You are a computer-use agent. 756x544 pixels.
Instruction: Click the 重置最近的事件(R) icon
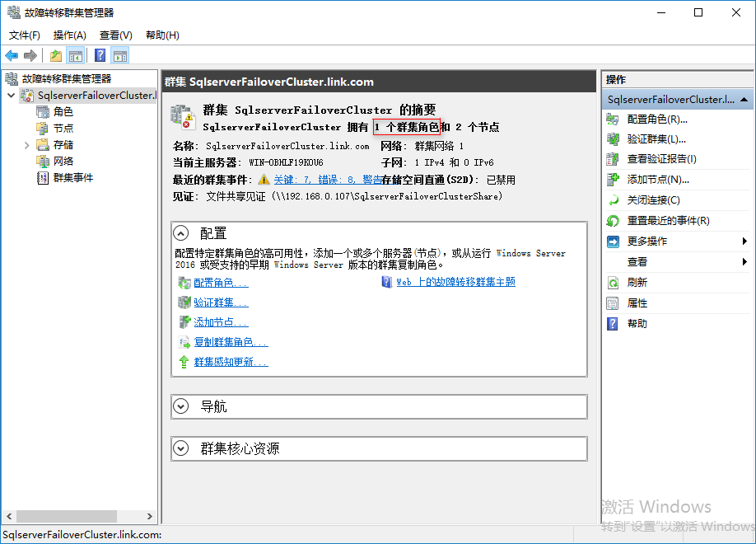613,221
